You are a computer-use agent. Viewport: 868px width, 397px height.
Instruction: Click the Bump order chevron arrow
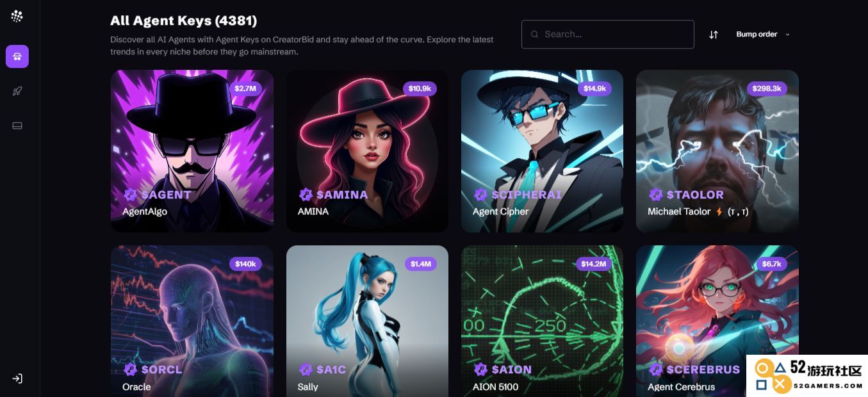click(x=787, y=35)
